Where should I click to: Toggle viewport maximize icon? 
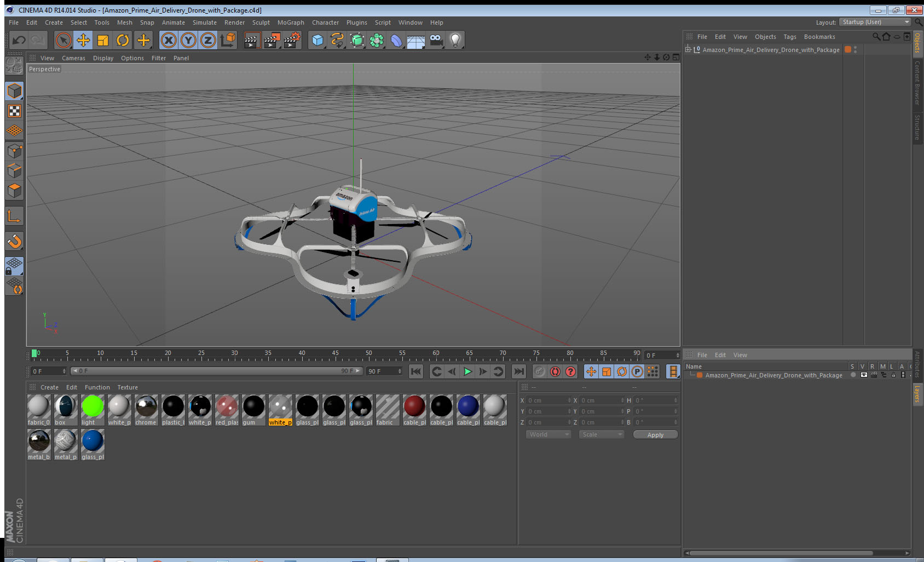[x=676, y=58]
